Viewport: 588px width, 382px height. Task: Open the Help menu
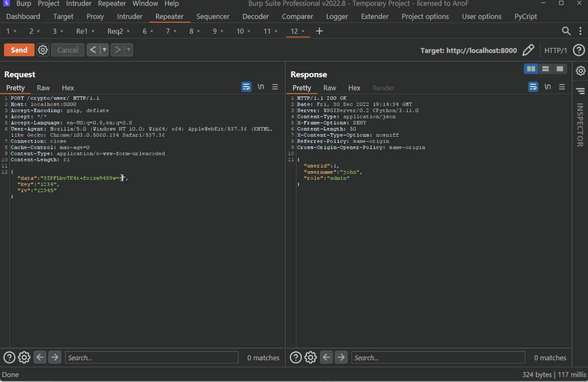click(171, 4)
